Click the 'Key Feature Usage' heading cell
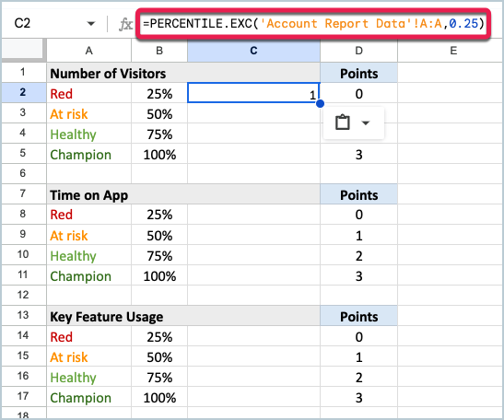 click(x=183, y=316)
